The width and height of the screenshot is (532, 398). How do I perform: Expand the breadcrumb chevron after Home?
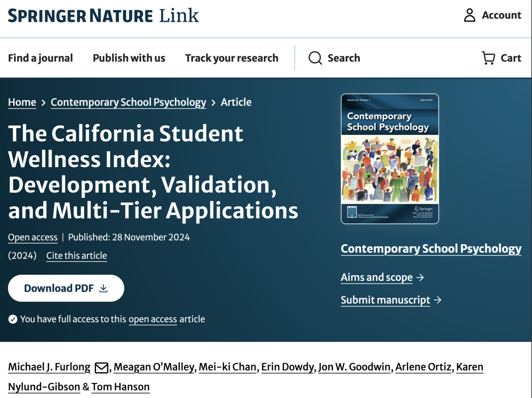[x=43, y=102]
